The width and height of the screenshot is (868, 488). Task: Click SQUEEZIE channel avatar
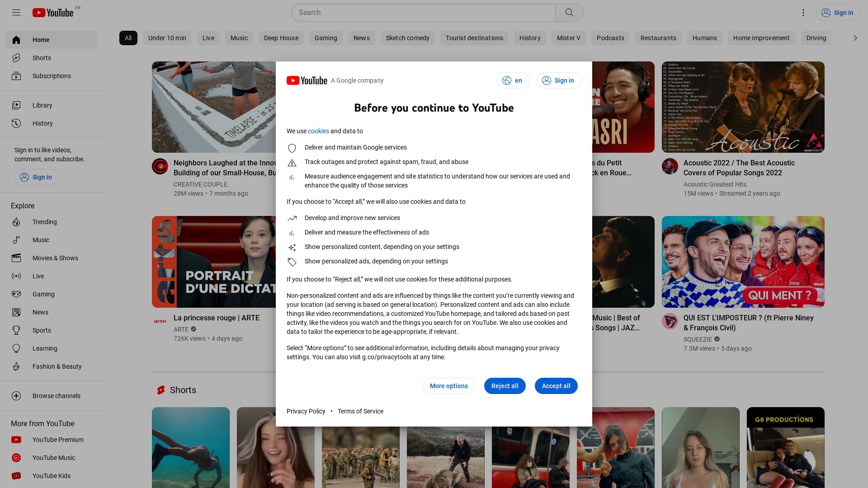[x=670, y=321]
